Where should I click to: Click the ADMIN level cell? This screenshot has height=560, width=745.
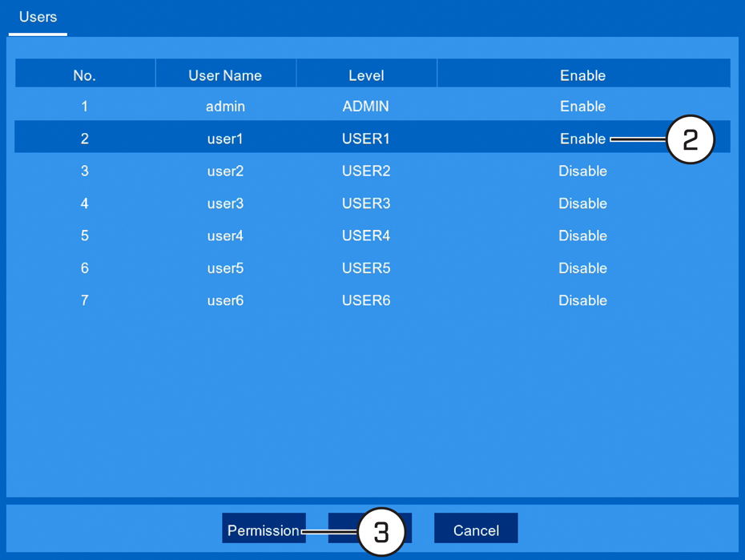click(x=366, y=107)
